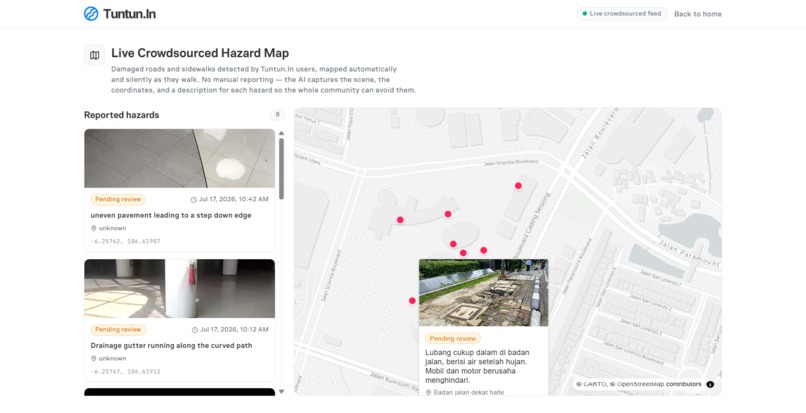Screen dimensions: 806x413
Task: Select the northernmost red hazard marker on map
Action: 518,186
